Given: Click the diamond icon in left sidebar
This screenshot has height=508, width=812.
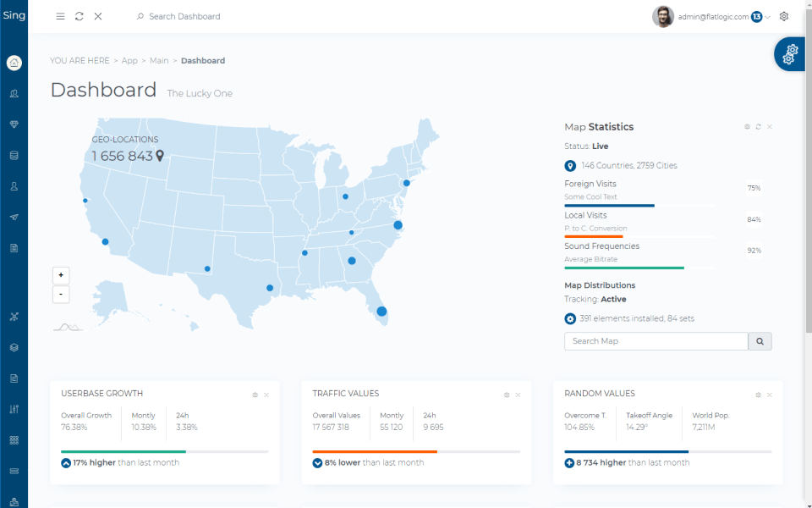Looking at the screenshot, I should click(14, 124).
